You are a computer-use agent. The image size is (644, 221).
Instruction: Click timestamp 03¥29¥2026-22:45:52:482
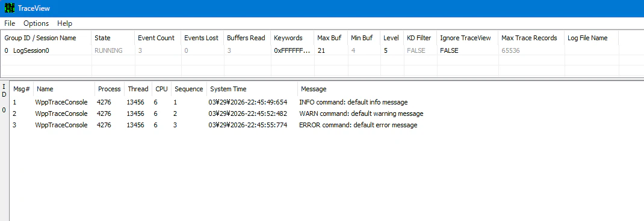(247, 114)
